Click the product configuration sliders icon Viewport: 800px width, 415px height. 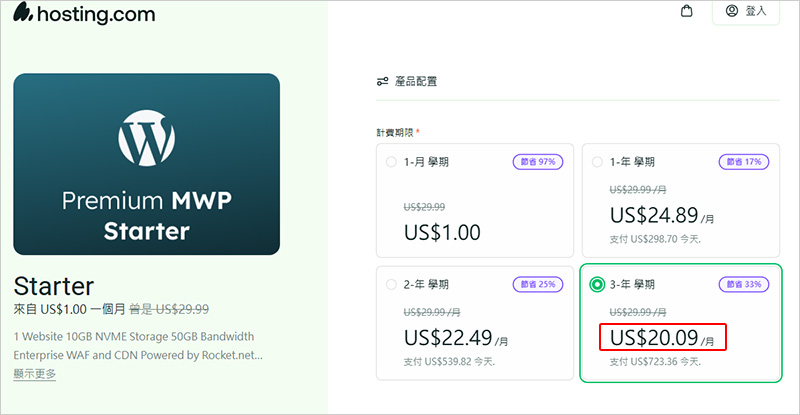pos(382,81)
